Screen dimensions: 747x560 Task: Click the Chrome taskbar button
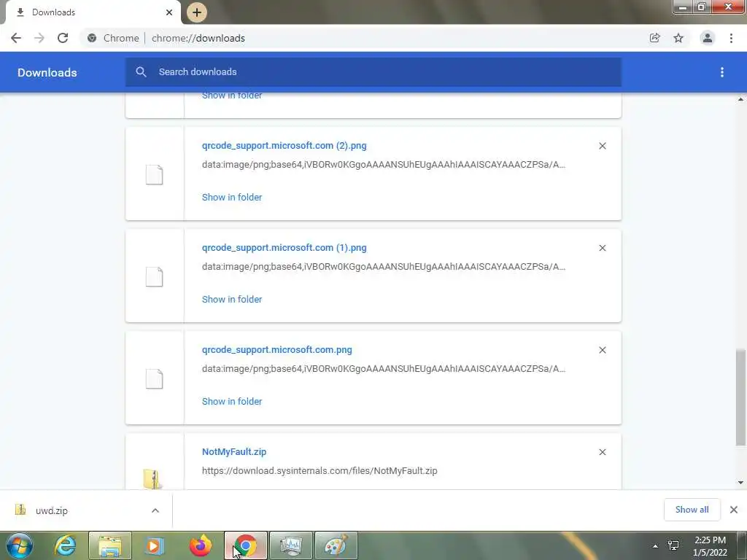click(x=246, y=545)
